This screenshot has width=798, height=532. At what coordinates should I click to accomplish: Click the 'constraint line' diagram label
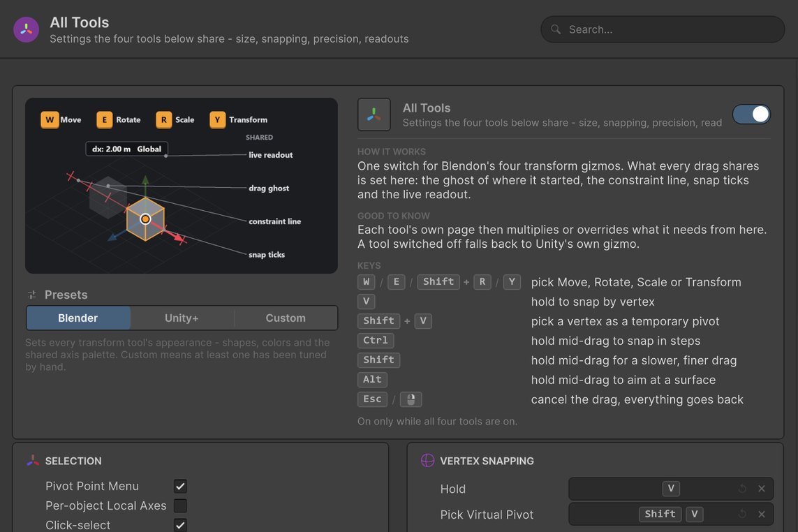pos(275,221)
